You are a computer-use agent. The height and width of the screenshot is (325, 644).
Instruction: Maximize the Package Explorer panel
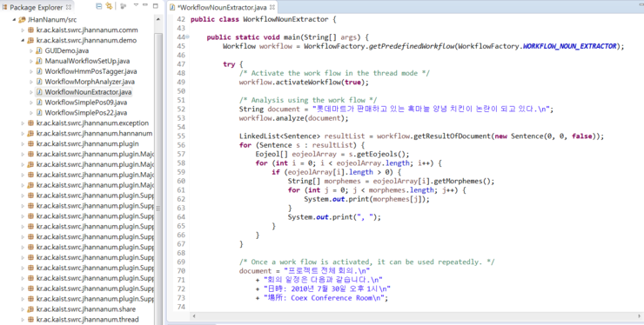tap(155, 6)
